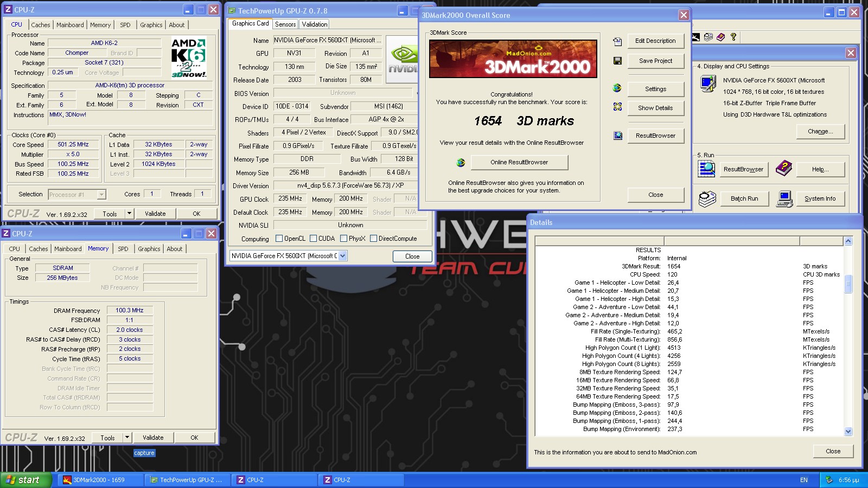The image size is (868, 488).
Task: Click the Close button in the GPU-Z window
Action: [x=412, y=256]
